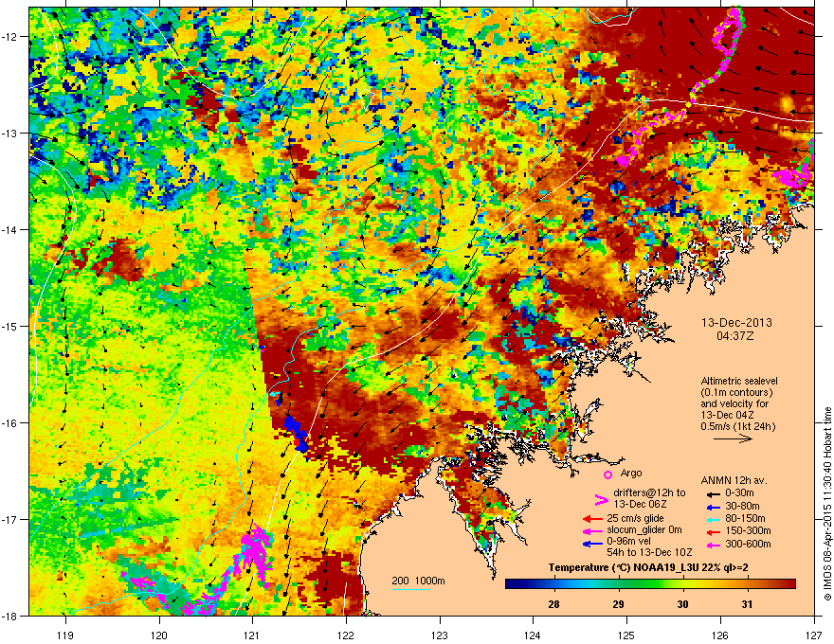Screen dimensions: 834x644
Task: Click longitude axis label 121
Action: click(252, 635)
